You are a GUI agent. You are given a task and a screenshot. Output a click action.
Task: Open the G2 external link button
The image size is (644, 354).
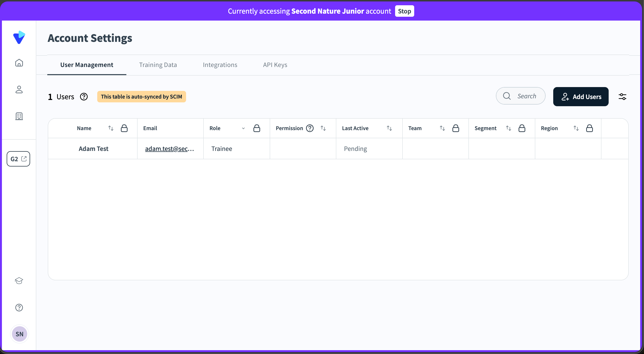[18, 159]
